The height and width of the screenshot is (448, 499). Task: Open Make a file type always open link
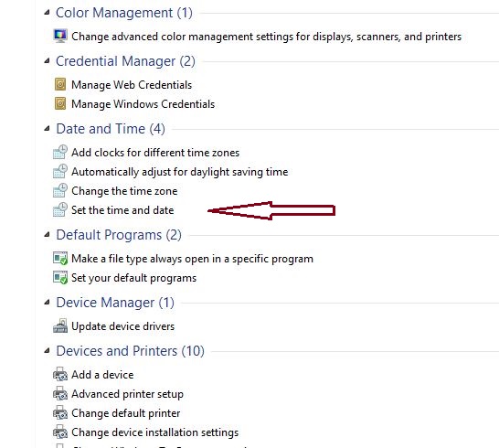192,259
